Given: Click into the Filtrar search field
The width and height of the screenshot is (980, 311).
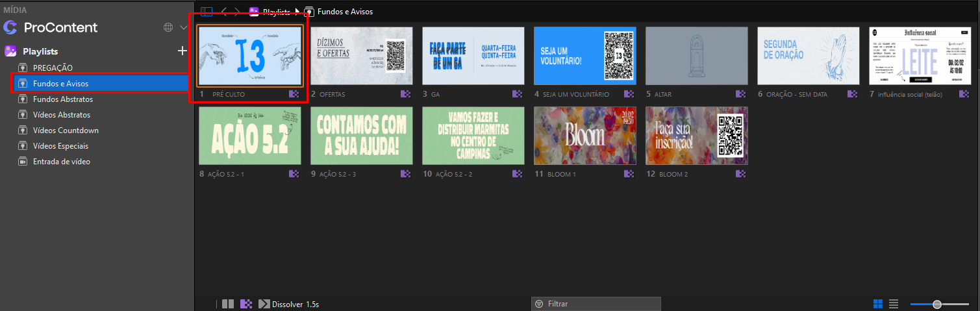Looking at the screenshot, I should tap(596, 304).
